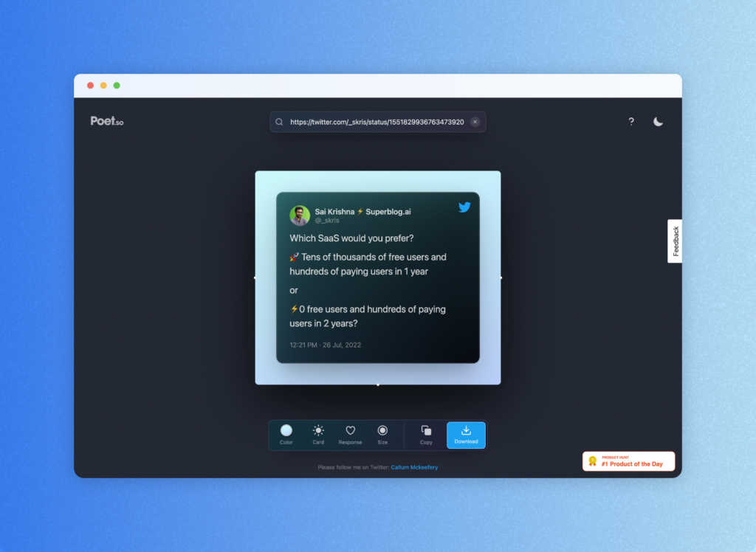Switch card theme using the Card sun icon
Image resolution: width=756 pixels, height=552 pixels.
pyautogui.click(x=318, y=431)
